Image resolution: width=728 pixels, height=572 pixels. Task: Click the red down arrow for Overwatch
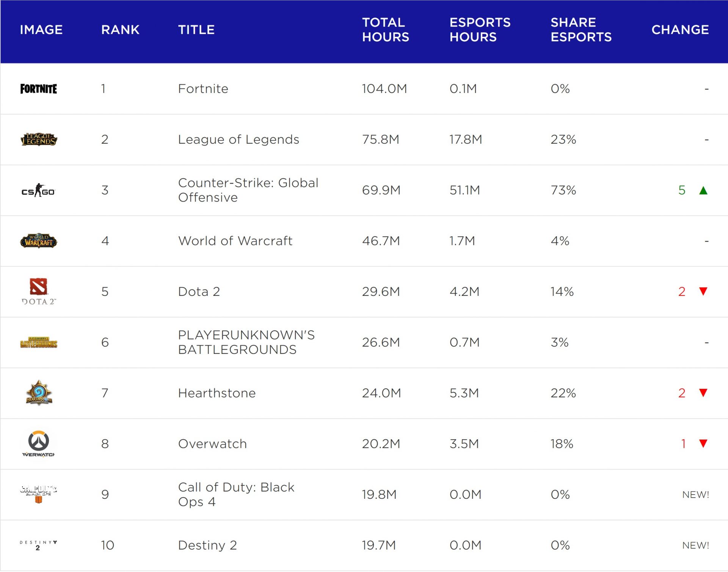(x=703, y=444)
